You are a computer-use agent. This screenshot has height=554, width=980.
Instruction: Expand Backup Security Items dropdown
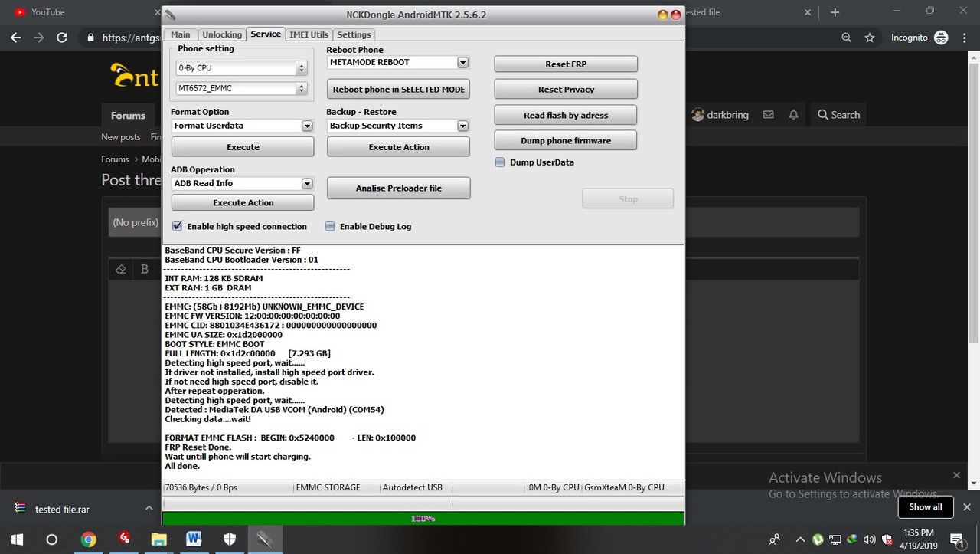pos(462,126)
